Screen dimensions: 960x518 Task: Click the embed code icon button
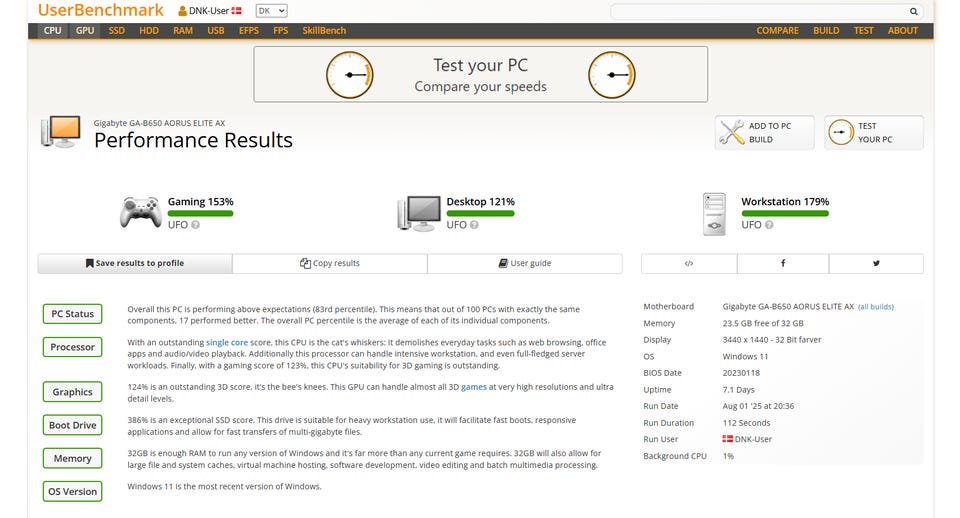689,263
